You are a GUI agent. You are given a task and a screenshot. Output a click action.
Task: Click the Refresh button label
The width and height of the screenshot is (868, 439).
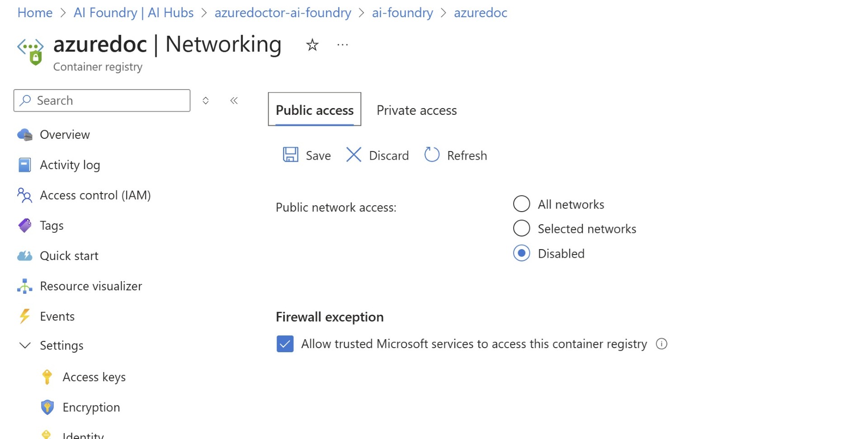click(467, 156)
